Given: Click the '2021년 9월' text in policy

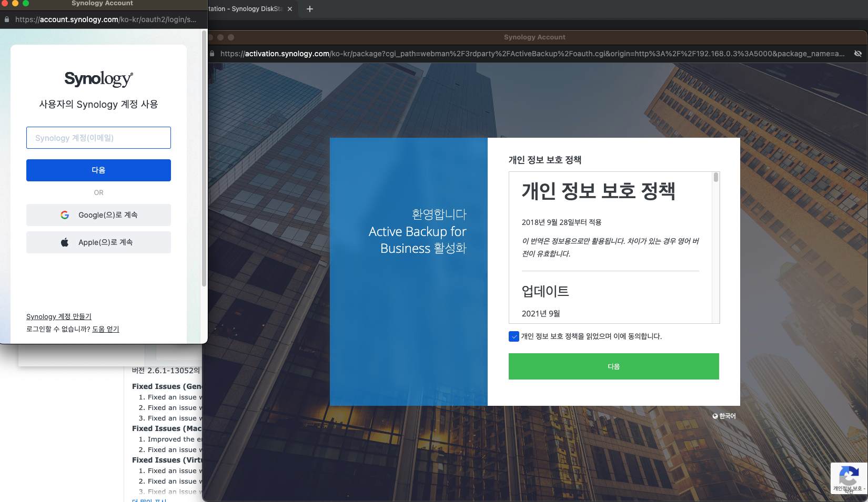Looking at the screenshot, I should (541, 314).
